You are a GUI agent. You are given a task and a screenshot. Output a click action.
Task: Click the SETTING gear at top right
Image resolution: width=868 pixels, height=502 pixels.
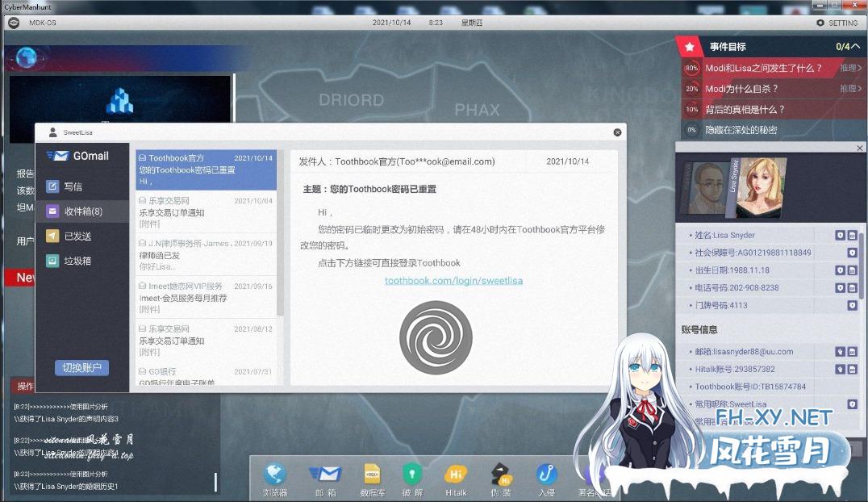[x=820, y=23]
